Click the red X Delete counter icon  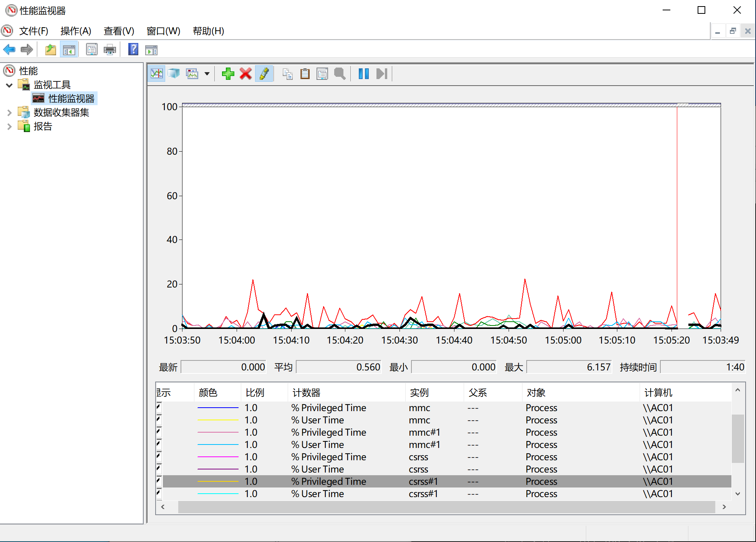coord(245,74)
